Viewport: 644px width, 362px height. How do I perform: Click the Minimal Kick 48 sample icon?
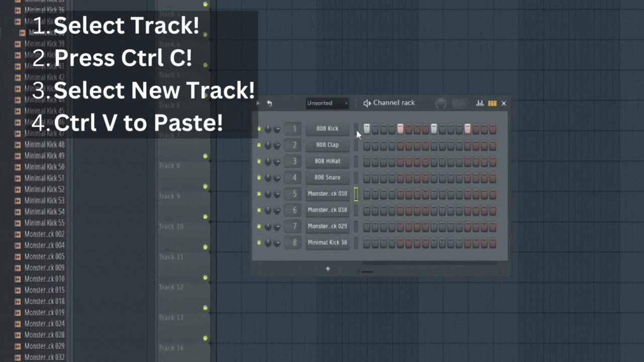coord(18,144)
